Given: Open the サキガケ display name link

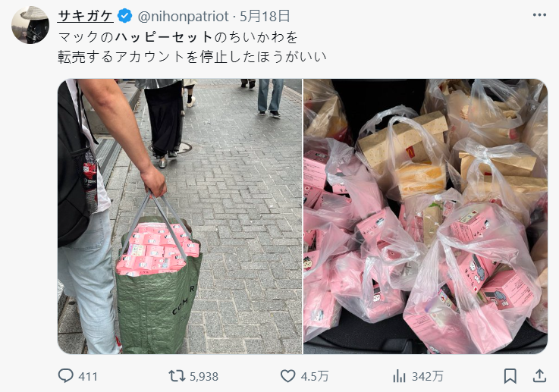Looking at the screenshot, I should point(86,16).
